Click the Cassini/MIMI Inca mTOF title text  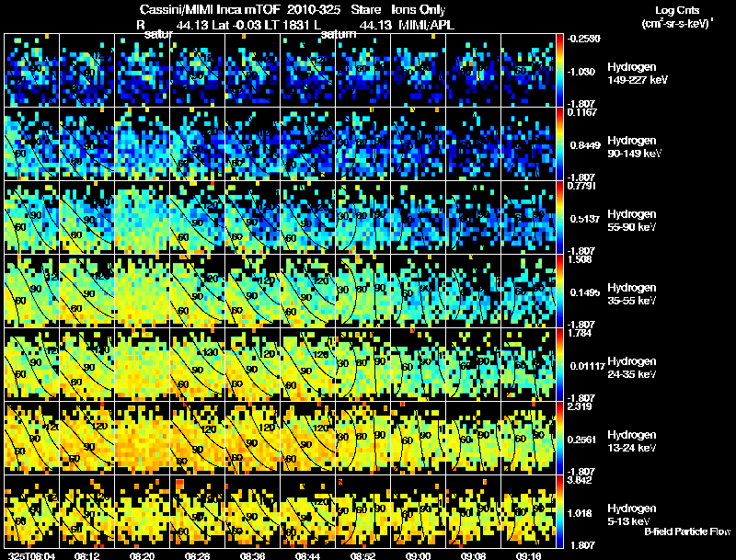click(210, 9)
